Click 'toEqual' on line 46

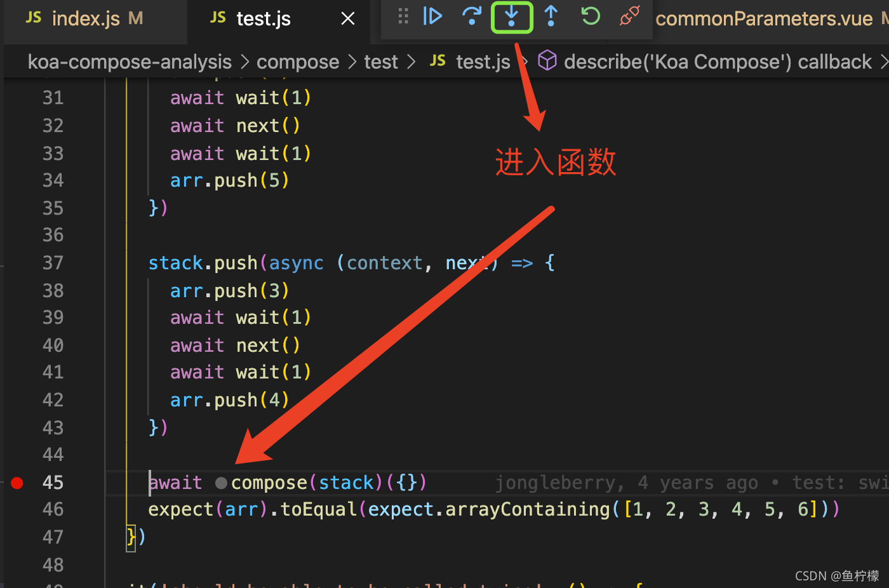click(319, 509)
